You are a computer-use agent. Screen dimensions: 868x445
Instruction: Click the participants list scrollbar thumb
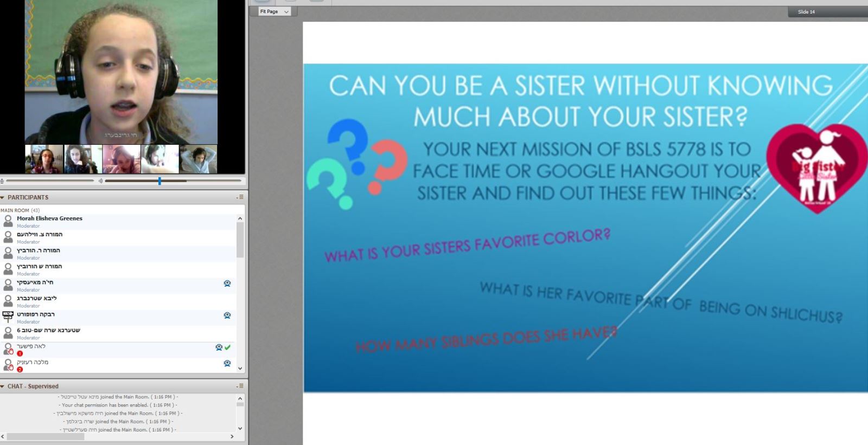tap(240, 240)
